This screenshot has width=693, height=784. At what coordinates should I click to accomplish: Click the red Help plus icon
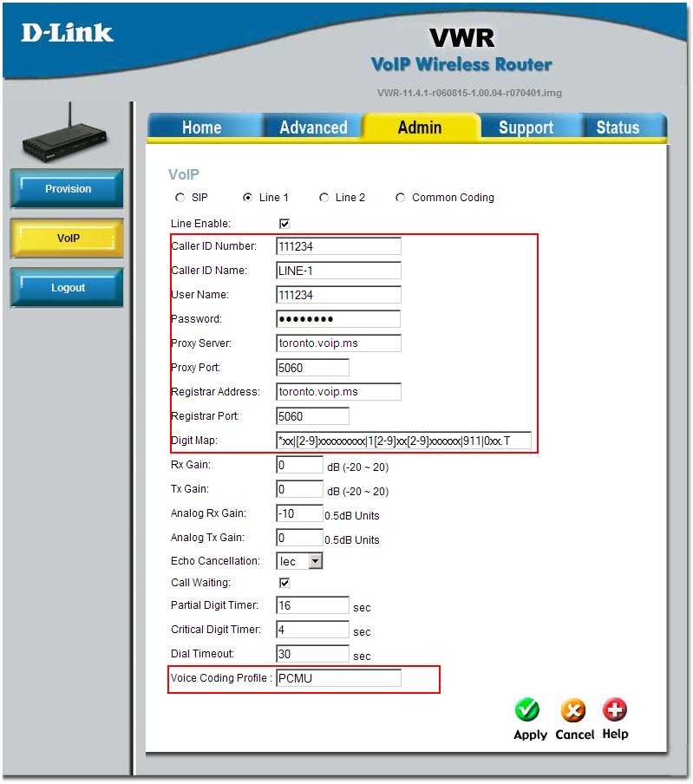[x=614, y=709]
